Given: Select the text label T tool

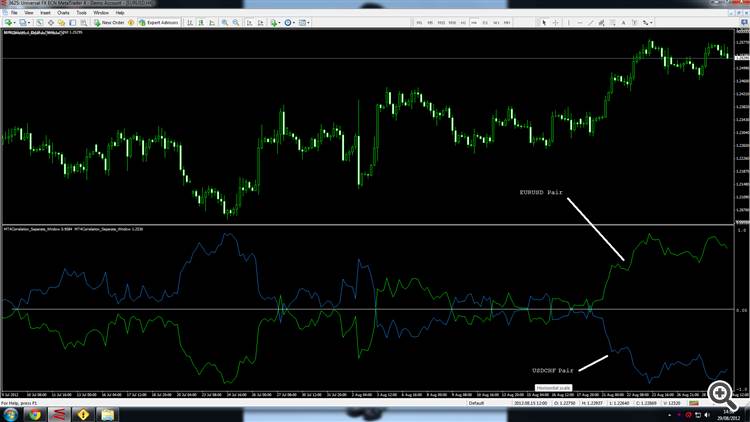Looking at the screenshot, I should pyautogui.click(x=634, y=22).
